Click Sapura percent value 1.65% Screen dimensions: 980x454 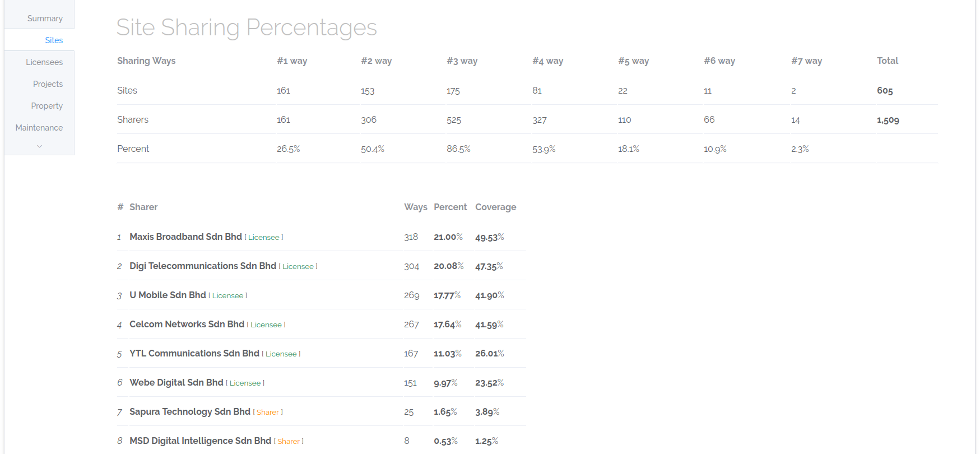[445, 412]
